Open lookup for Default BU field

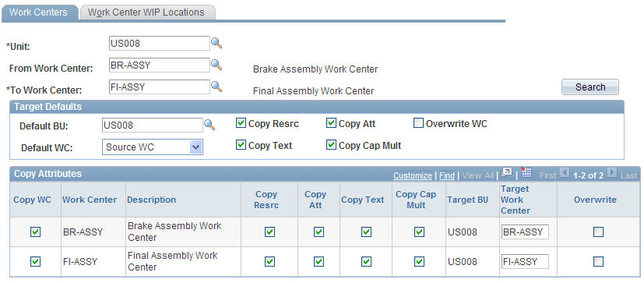tap(209, 125)
